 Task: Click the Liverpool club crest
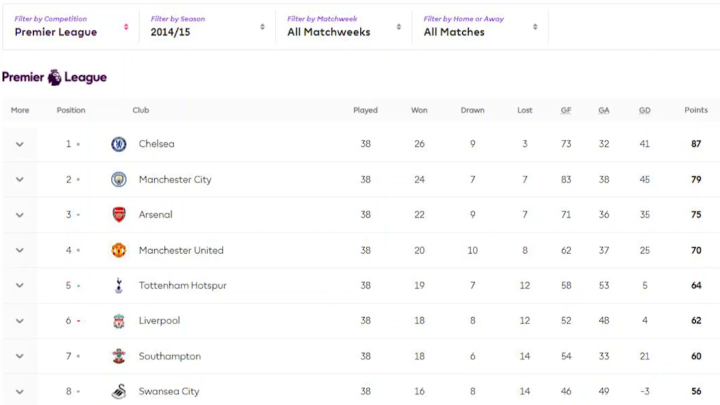click(x=119, y=321)
